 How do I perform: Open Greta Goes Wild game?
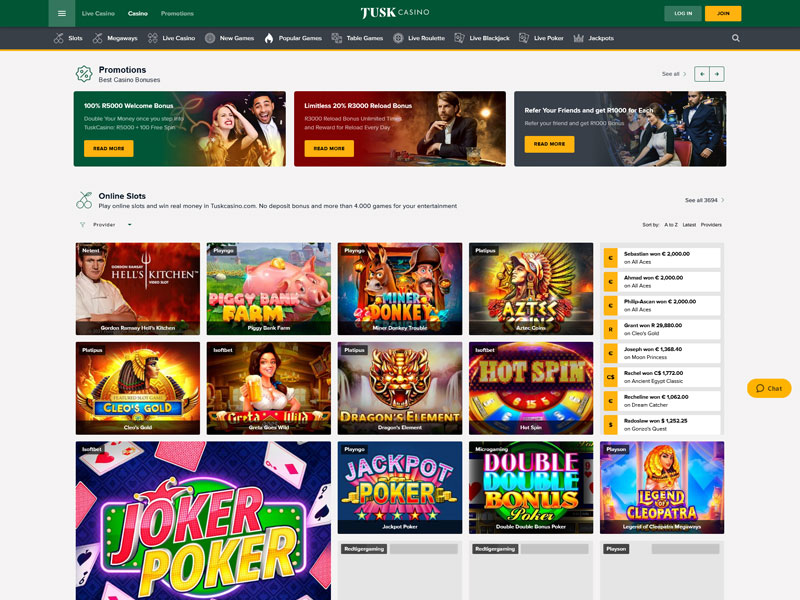click(x=269, y=388)
